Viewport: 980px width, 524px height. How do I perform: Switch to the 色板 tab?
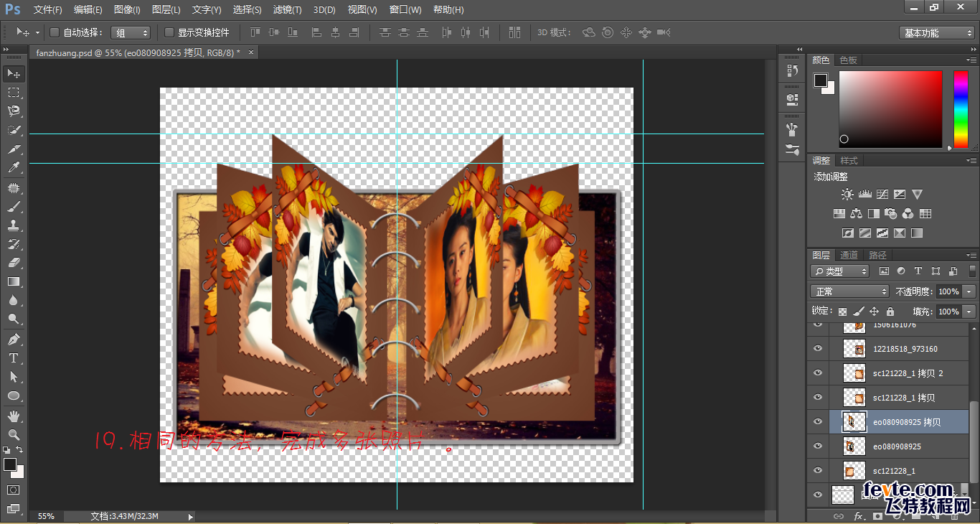(849, 60)
